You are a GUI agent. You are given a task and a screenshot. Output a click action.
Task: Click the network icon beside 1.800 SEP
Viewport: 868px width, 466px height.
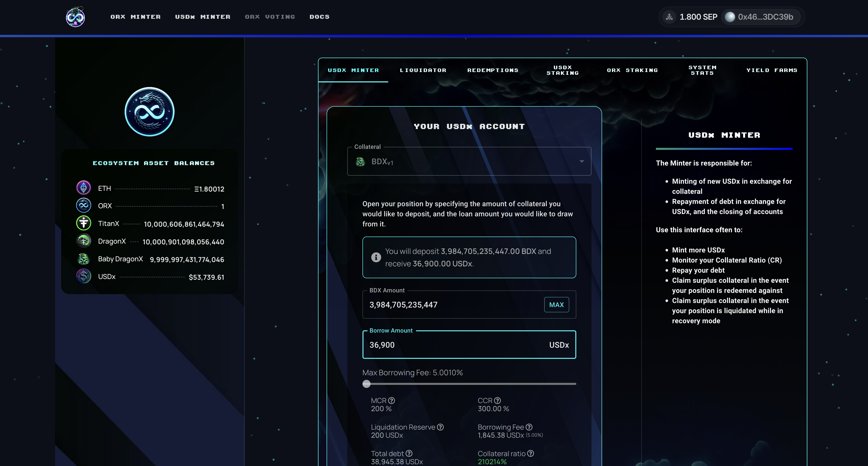coord(669,17)
